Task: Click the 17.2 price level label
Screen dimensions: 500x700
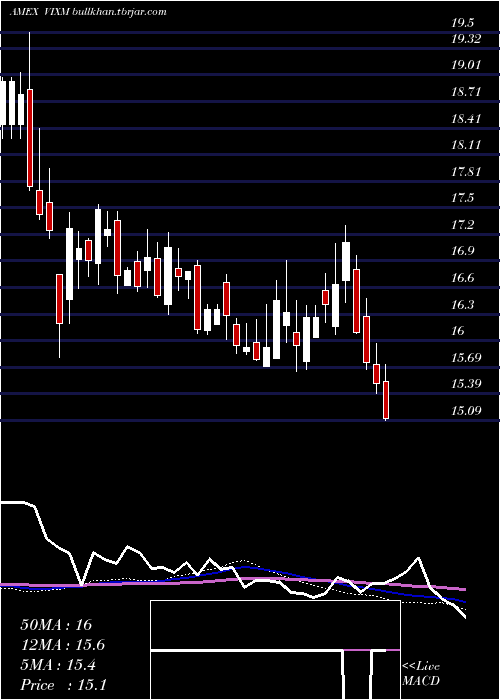Action: point(463,224)
